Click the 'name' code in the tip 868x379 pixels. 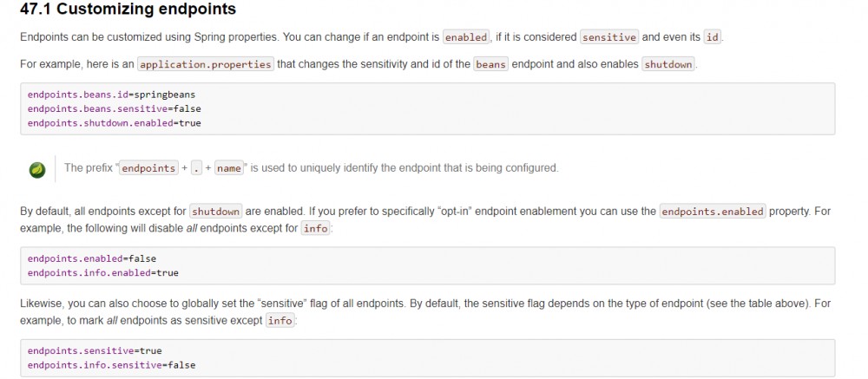(229, 168)
